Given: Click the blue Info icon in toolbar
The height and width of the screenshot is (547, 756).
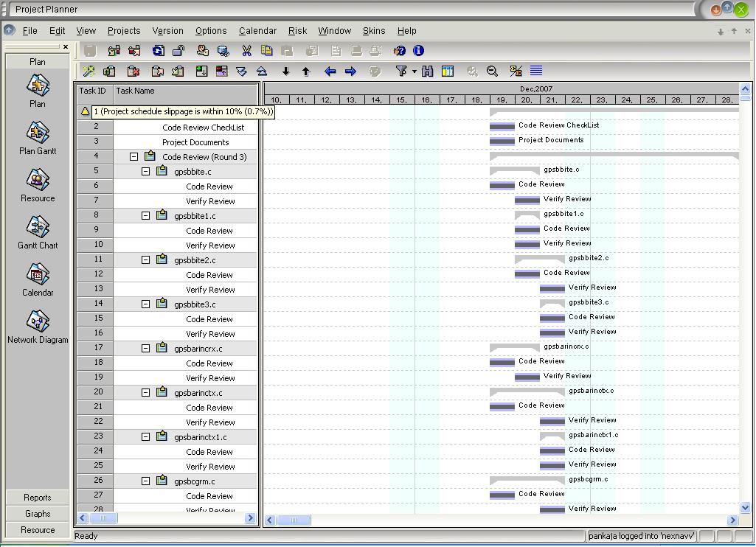Looking at the screenshot, I should point(419,51).
